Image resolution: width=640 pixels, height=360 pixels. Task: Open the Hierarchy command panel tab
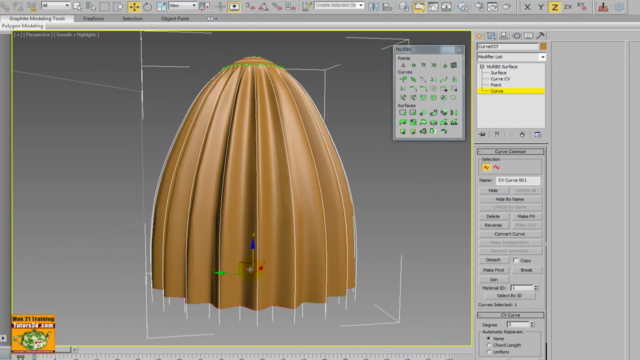(x=504, y=36)
